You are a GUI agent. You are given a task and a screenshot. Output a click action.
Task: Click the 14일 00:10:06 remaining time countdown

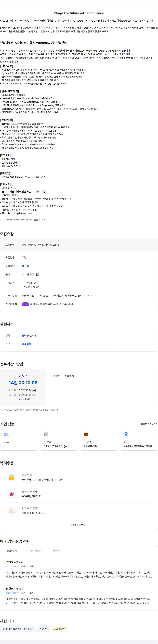pos(23,383)
